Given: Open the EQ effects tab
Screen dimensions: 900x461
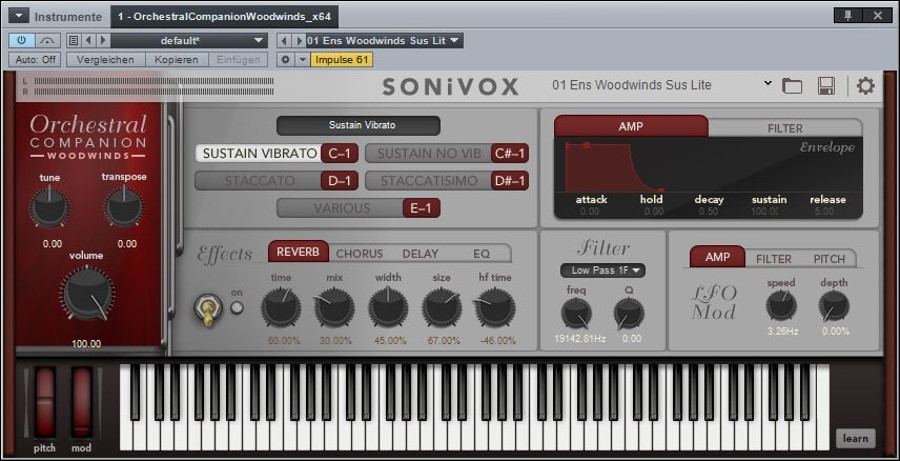Looking at the screenshot, I should tap(481, 253).
